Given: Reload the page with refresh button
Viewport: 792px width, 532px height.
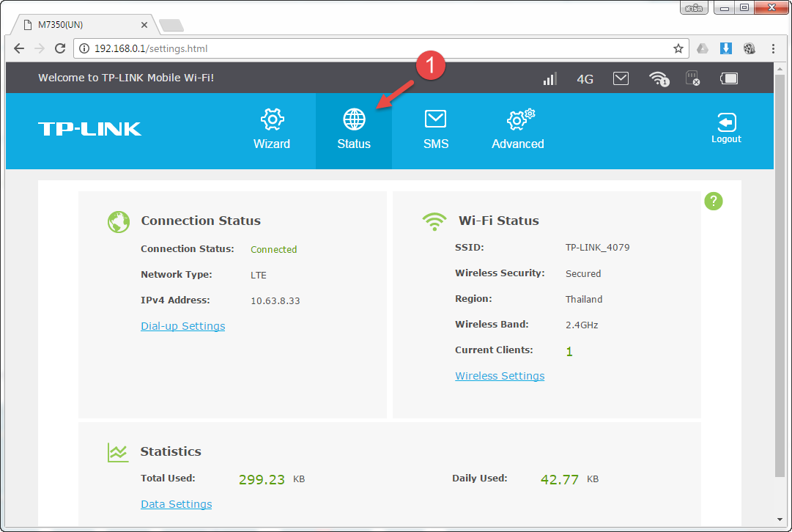Looking at the screenshot, I should 60,48.
